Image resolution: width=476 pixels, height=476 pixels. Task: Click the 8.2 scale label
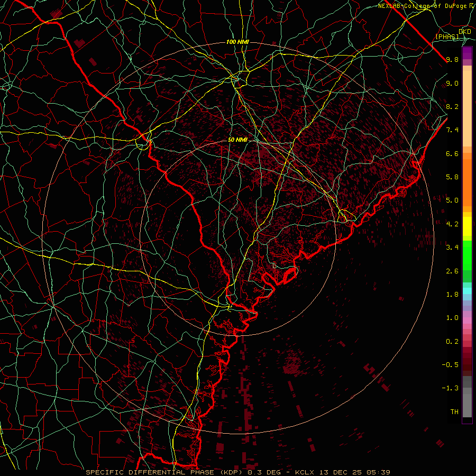(x=452, y=106)
